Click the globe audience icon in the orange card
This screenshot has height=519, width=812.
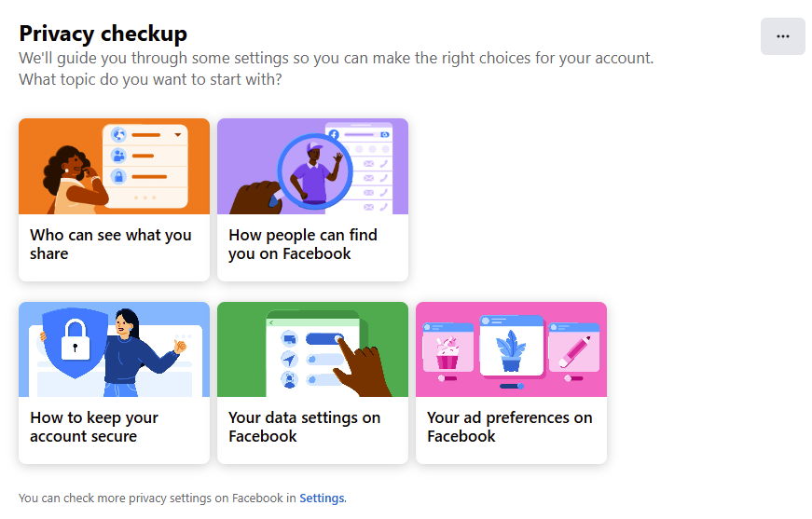point(118,135)
